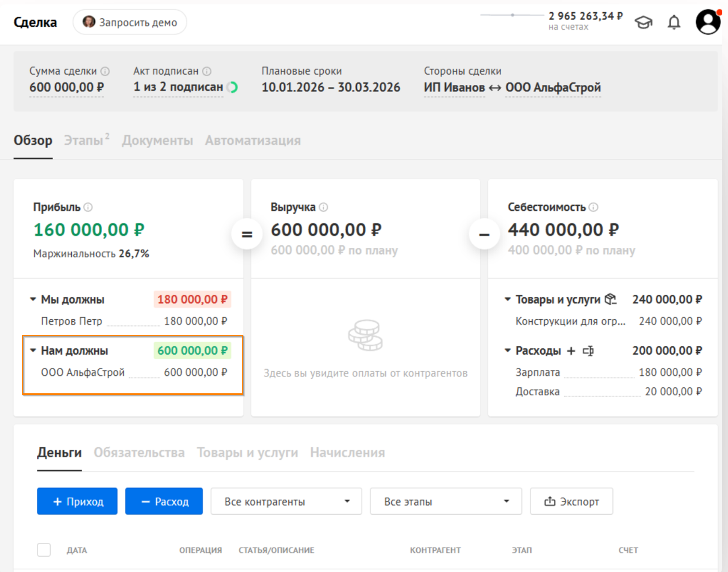Toggle the select-all checkbox in table header
This screenshot has height=572, width=728.
click(x=44, y=550)
